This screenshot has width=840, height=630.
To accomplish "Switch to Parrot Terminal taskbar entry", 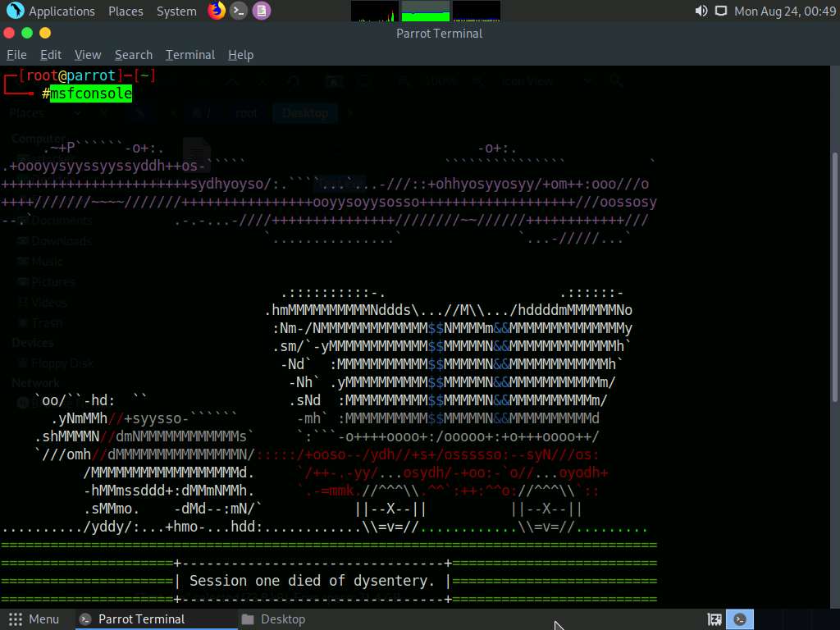I will (x=155, y=619).
